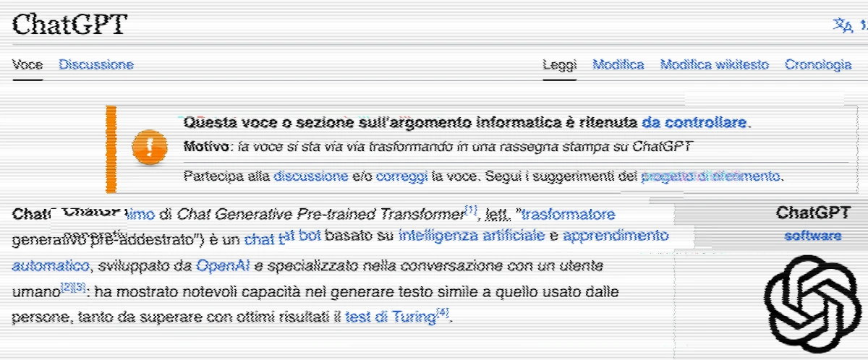View the Cronologia history tab
The width and height of the screenshot is (868, 360).
pos(818,65)
